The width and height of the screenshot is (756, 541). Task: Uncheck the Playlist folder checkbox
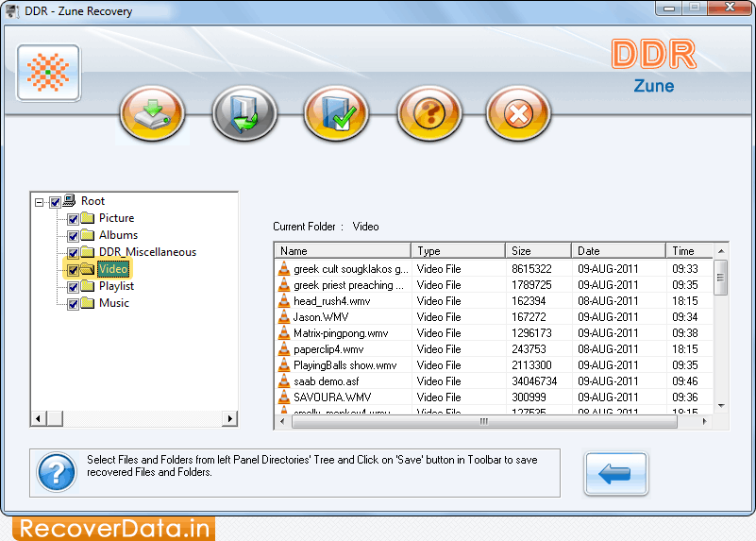point(73,287)
